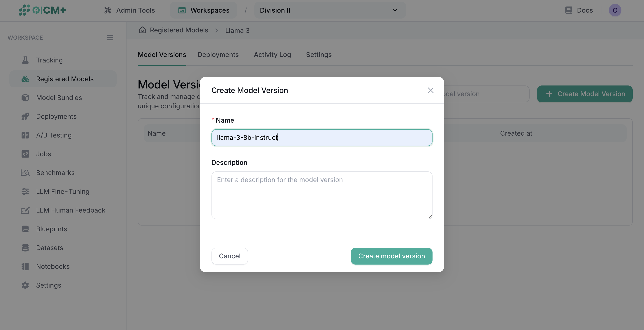The width and height of the screenshot is (644, 330).
Task: Navigate via the Registered Models breadcrumb link
Action: tap(179, 30)
